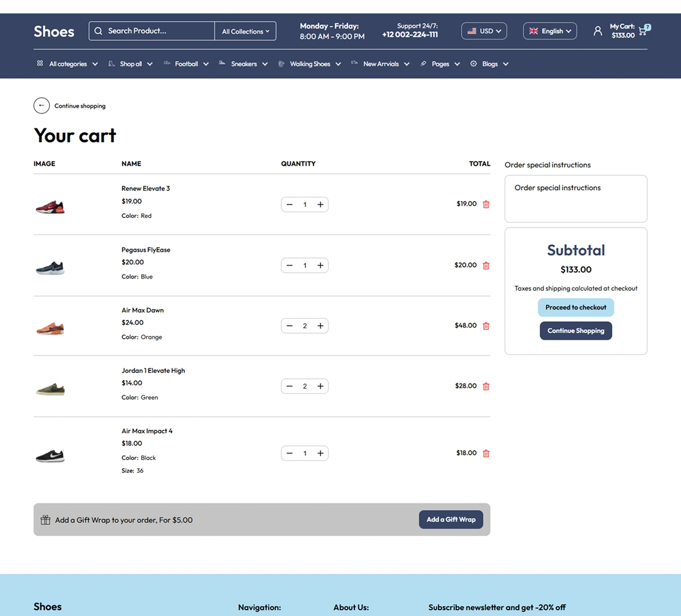
Task: Expand the Blogs menu
Action: (490, 64)
